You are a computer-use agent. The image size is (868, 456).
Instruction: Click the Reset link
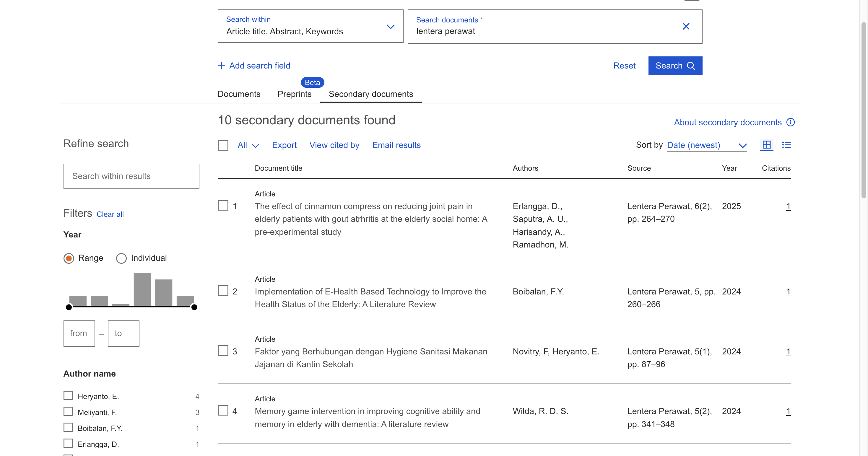click(624, 66)
